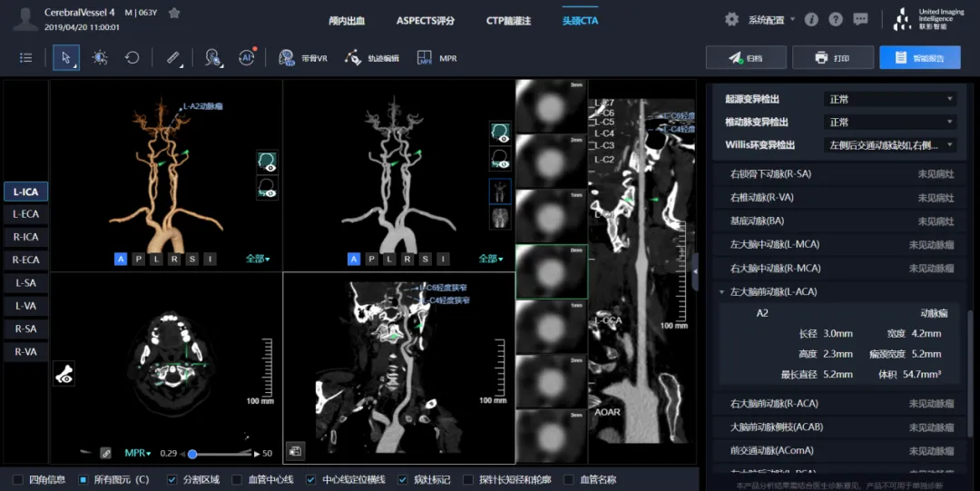Collapse the 左大脑前动脉(L-ACA) section

pyautogui.click(x=722, y=292)
